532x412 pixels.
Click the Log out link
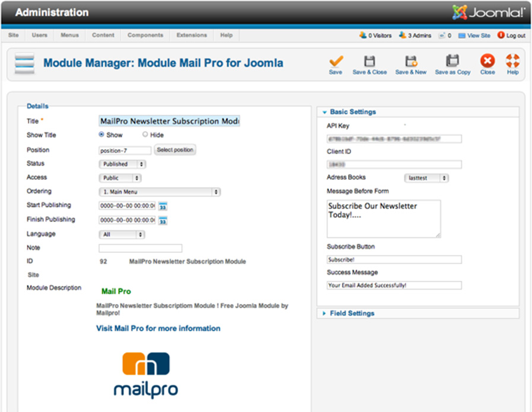tap(516, 35)
